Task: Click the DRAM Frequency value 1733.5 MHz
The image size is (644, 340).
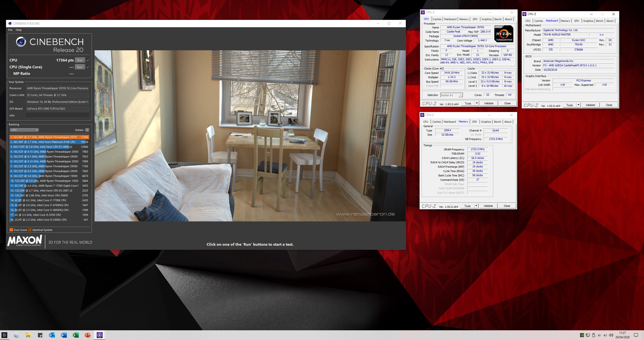Action: coord(477,149)
